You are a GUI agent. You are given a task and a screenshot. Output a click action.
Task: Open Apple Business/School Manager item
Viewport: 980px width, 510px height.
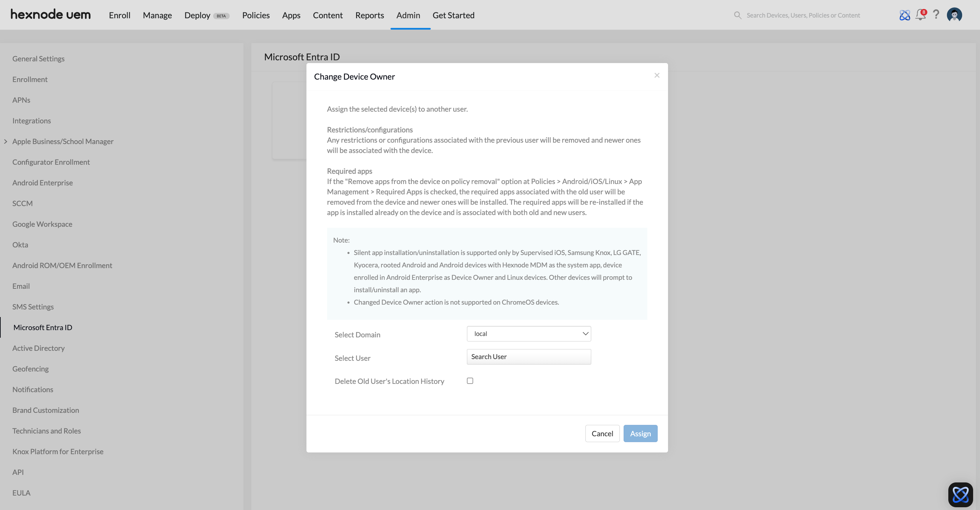63,142
